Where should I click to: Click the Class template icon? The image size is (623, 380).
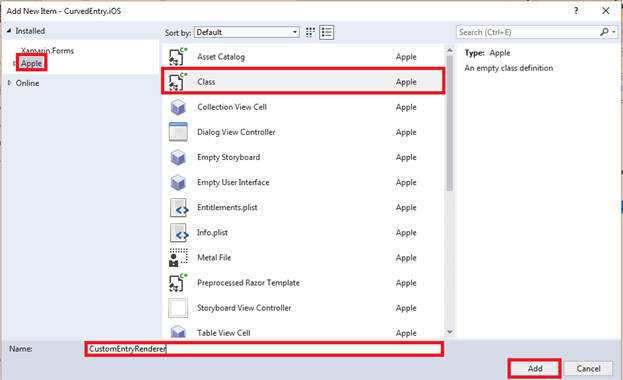coord(178,81)
